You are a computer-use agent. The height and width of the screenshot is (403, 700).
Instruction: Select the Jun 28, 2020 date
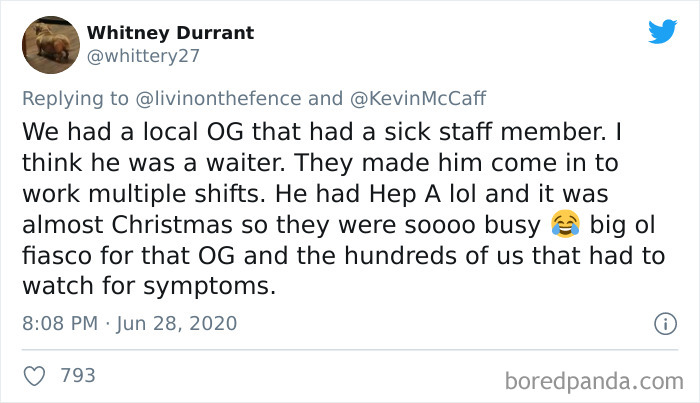click(177, 324)
